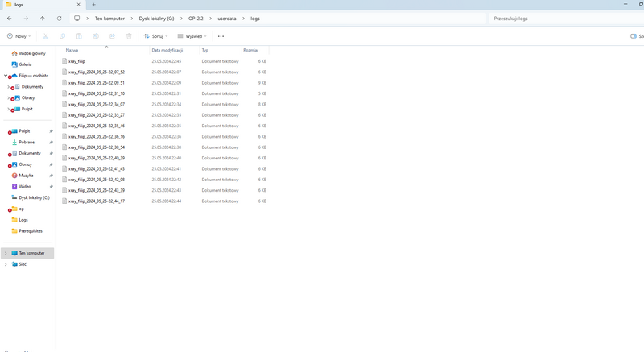Click the Cut scissors icon in toolbar

46,36
